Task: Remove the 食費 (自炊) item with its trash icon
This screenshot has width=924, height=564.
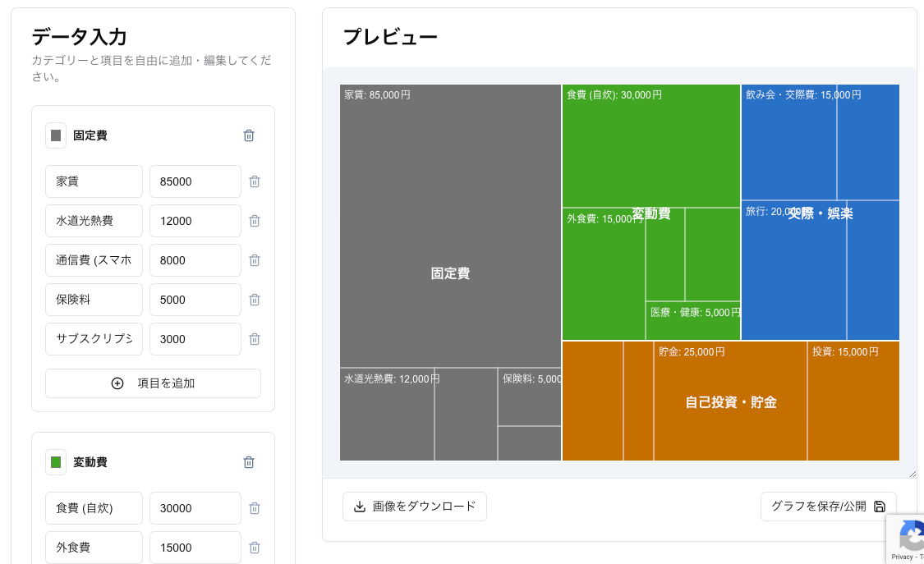Action: pos(255,508)
